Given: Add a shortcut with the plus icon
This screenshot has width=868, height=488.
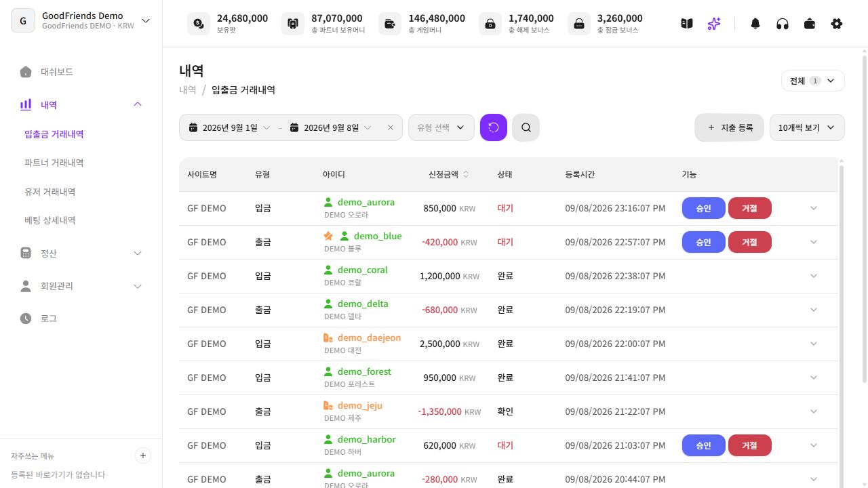Looking at the screenshot, I should [143, 455].
